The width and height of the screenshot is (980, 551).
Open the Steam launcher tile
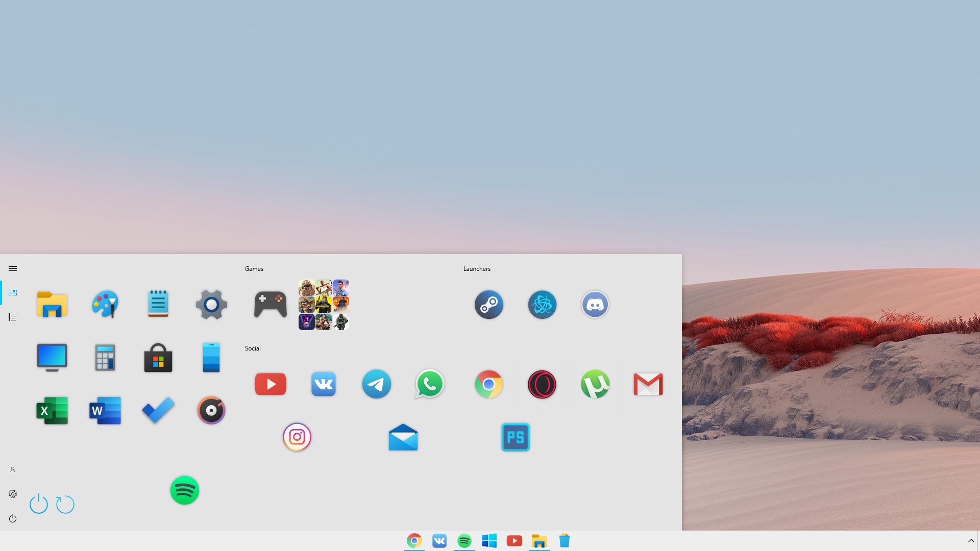tap(488, 305)
